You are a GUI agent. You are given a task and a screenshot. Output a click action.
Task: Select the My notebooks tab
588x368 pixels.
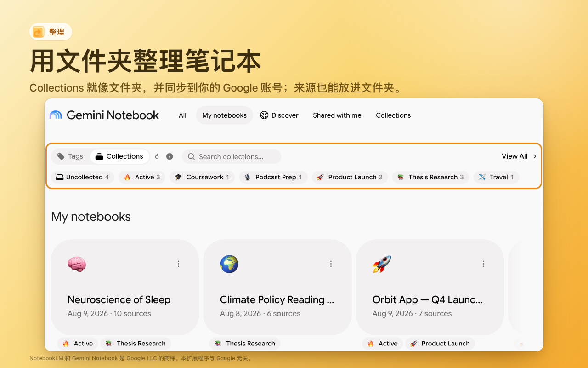click(x=225, y=115)
